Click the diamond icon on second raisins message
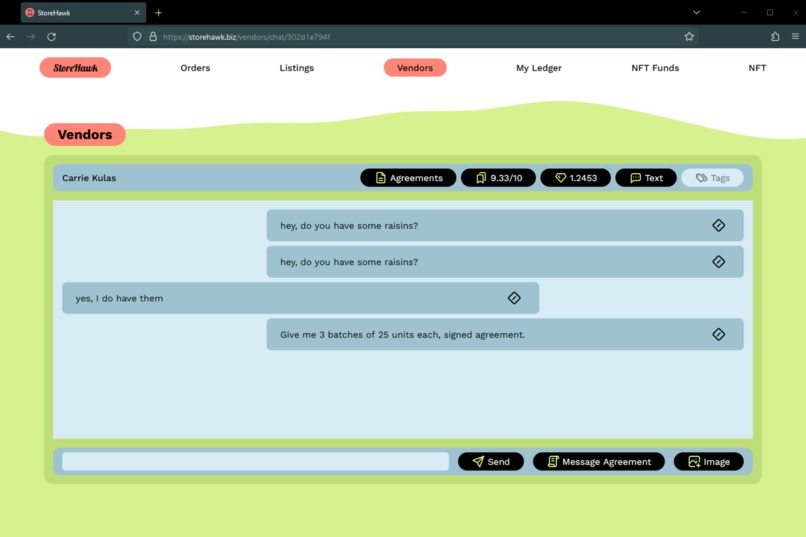Image resolution: width=806 pixels, height=537 pixels. pyautogui.click(x=718, y=262)
